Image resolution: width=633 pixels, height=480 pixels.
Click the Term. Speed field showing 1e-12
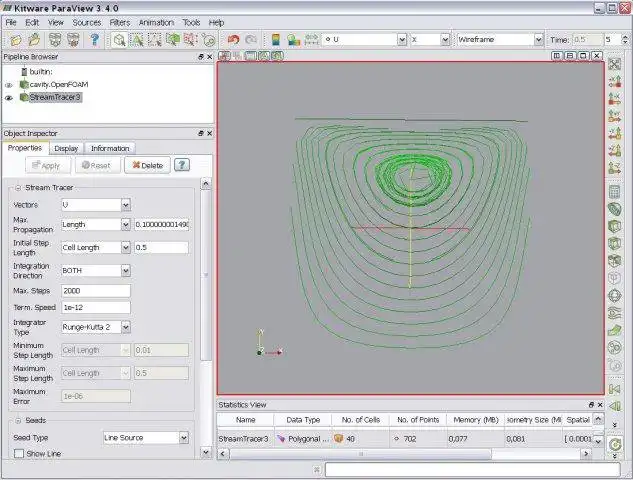tap(96, 308)
